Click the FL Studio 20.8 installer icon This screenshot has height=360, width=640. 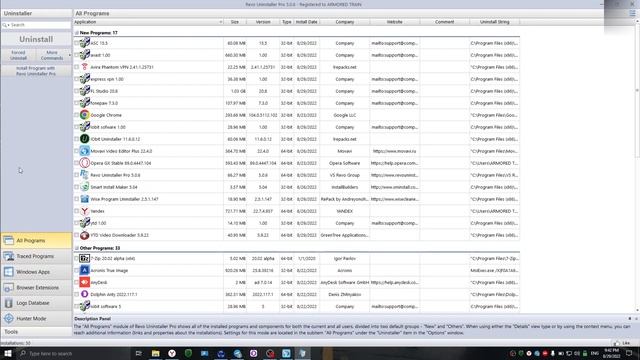click(84, 91)
